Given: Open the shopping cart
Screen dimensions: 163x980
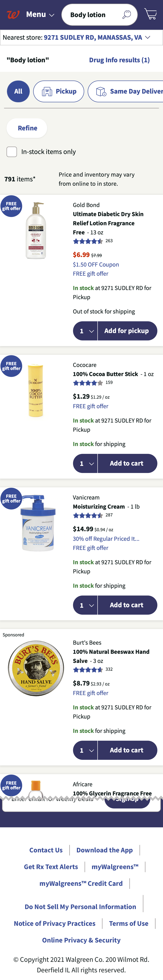Looking at the screenshot, I should click(x=151, y=14).
